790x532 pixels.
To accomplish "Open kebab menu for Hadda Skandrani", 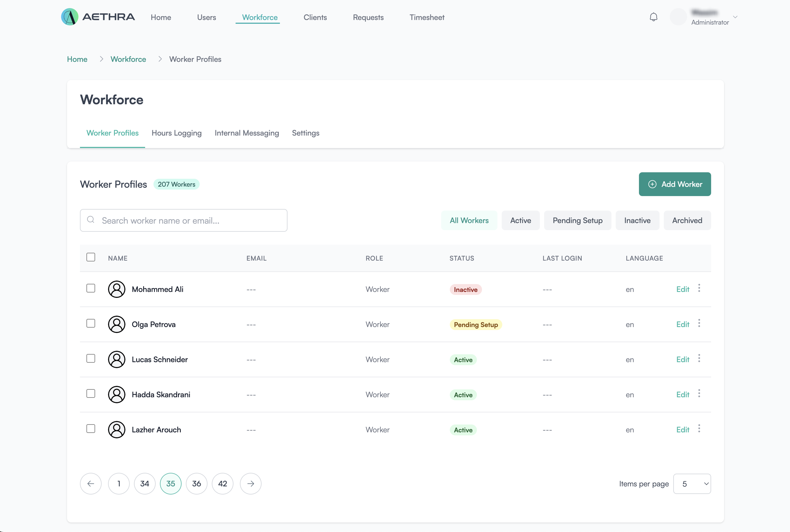I will point(699,393).
